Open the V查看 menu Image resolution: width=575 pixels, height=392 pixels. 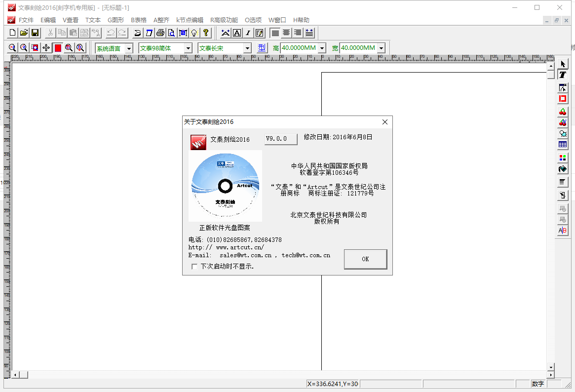pyautogui.click(x=71, y=20)
